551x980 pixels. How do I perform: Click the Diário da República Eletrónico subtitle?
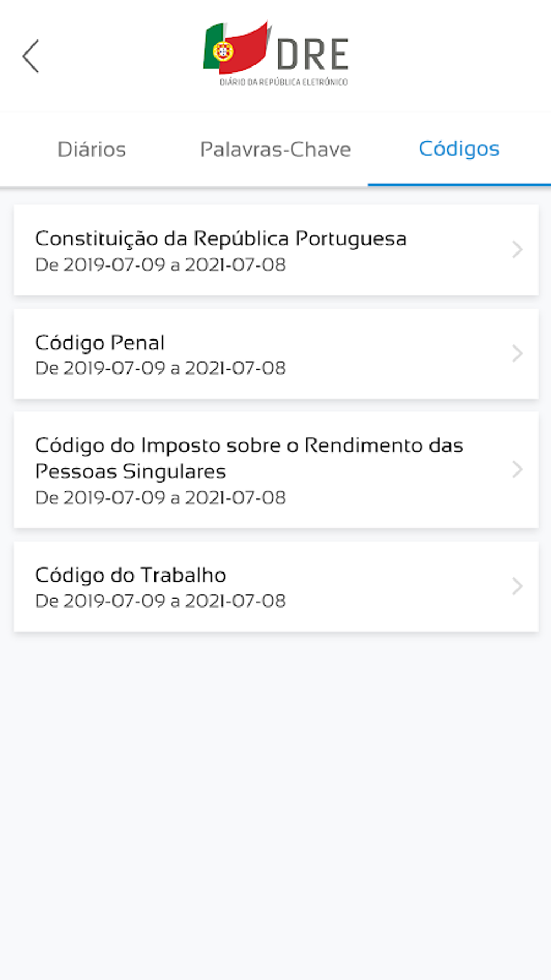point(284,82)
